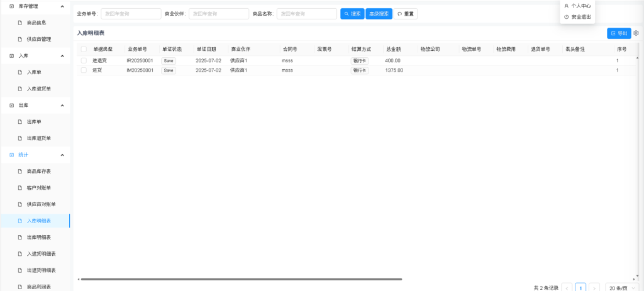Click the 高级搜索 button
The width and height of the screenshot is (644, 291).
click(x=379, y=14)
